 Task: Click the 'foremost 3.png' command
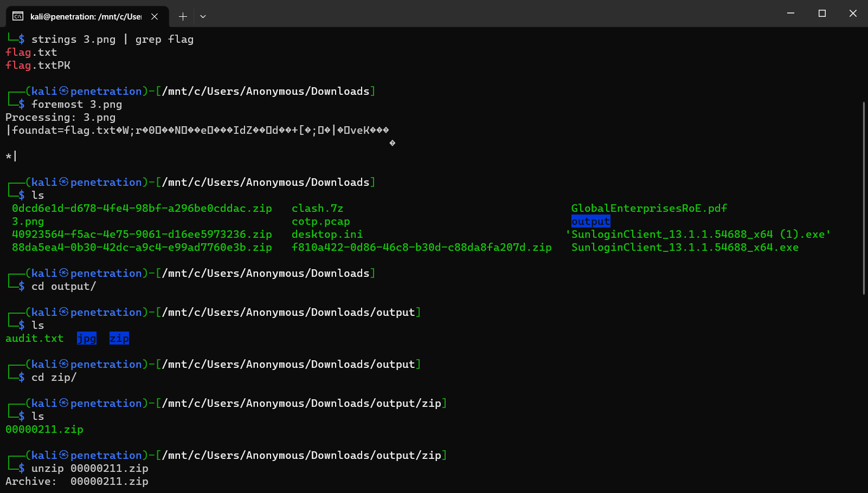(77, 104)
